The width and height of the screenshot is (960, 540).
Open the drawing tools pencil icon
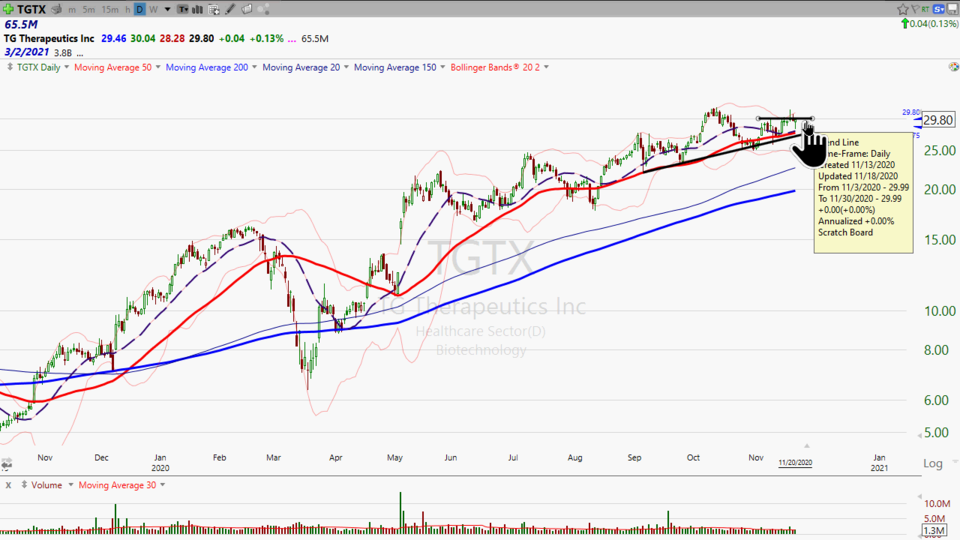pos(230,9)
